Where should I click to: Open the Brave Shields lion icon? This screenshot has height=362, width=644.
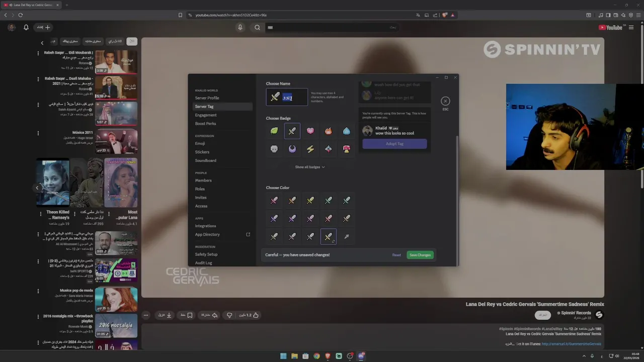[x=444, y=15]
